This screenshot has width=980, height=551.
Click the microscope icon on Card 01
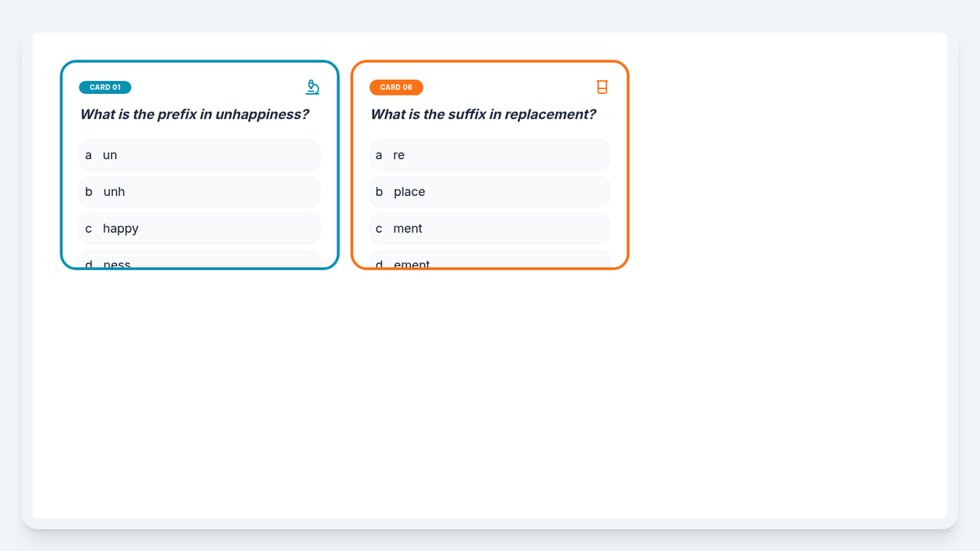(x=312, y=87)
